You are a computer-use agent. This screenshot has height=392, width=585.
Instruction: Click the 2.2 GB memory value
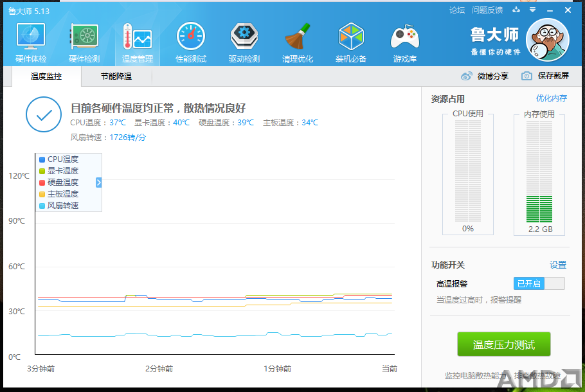tap(540, 229)
